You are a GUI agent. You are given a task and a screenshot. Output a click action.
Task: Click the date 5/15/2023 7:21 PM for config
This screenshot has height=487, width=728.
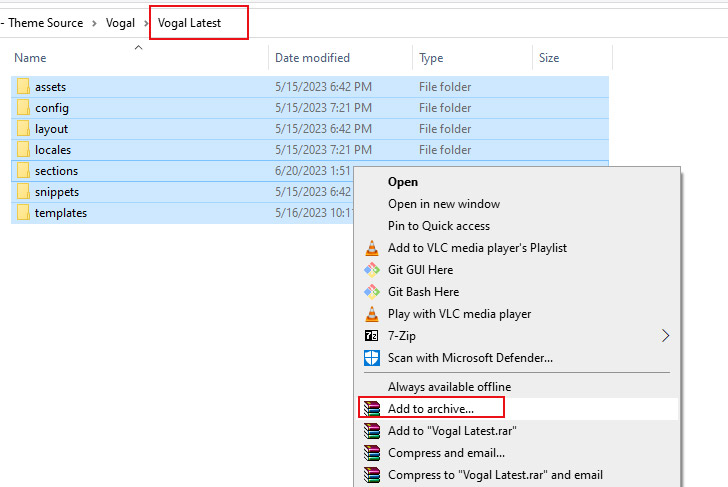click(323, 108)
